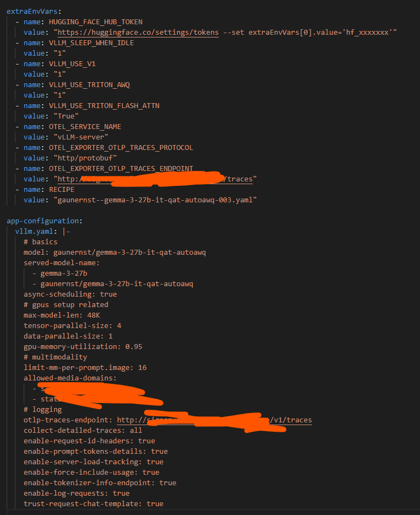Click the served-model-name key
Screen dimensions: 420x515
pos(61,263)
